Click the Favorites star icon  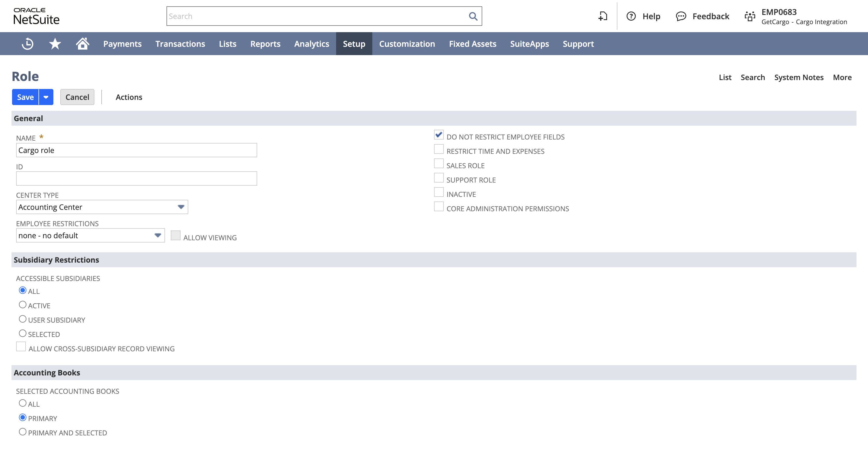click(x=55, y=44)
